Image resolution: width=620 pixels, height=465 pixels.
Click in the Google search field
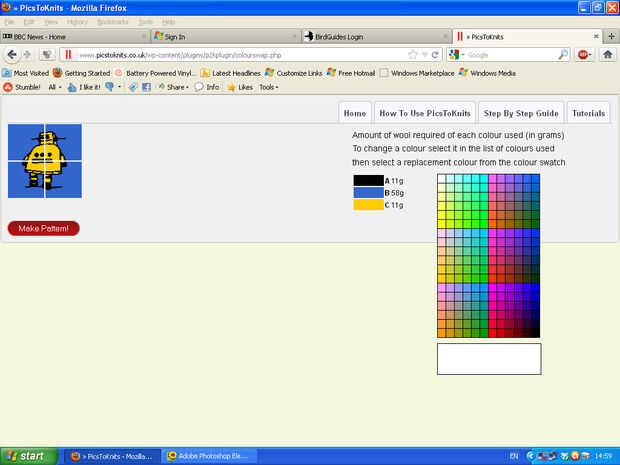(511, 55)
